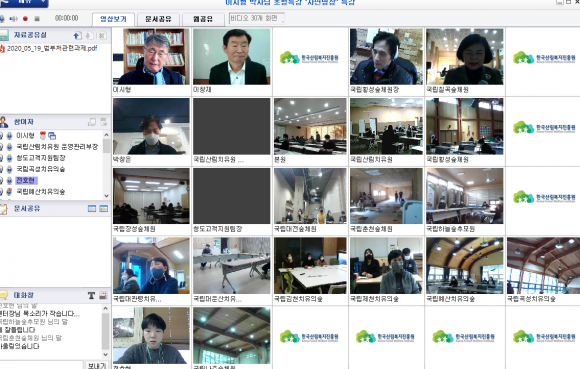The width and height of the screenshot is (580, 369).
Task: Click the 보내기 send button
Action: pos(97,365)
